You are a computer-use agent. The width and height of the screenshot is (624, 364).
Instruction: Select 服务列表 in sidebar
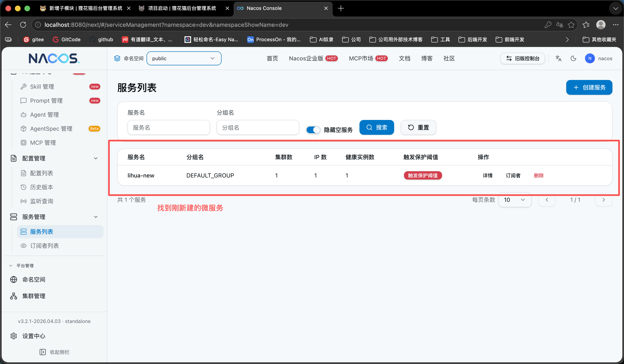tap(60, 232)
